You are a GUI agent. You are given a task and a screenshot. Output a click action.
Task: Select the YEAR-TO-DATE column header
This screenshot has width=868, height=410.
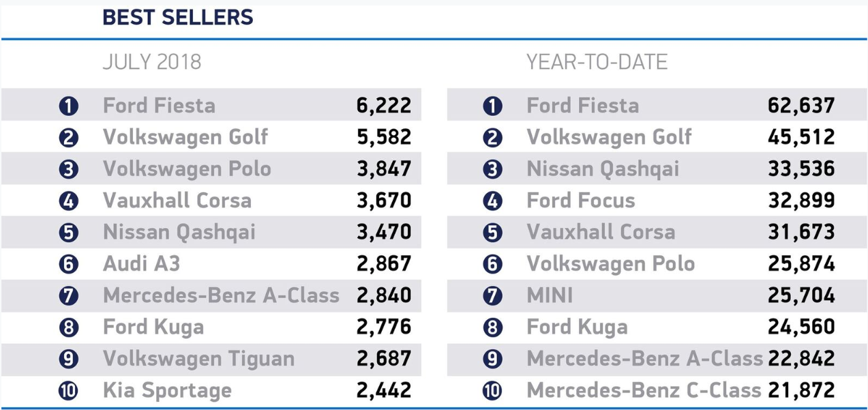[x=597, y=63]
